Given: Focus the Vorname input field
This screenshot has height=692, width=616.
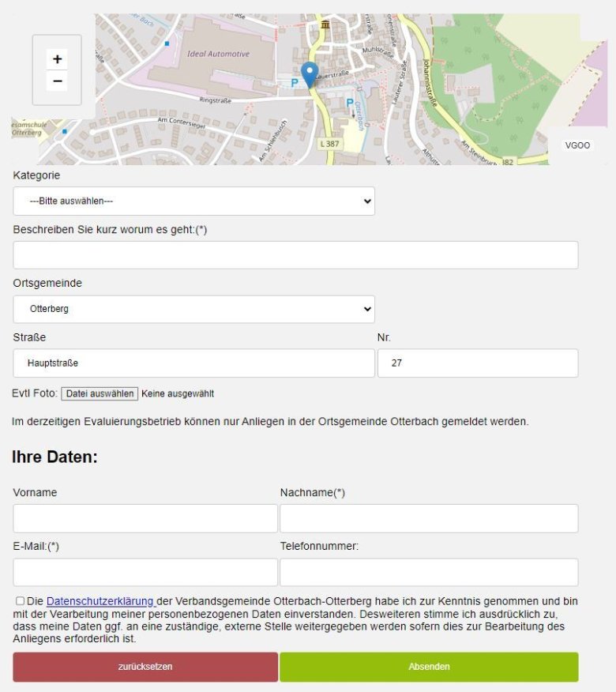Looking at the screenshot, I should coord(145,518).
